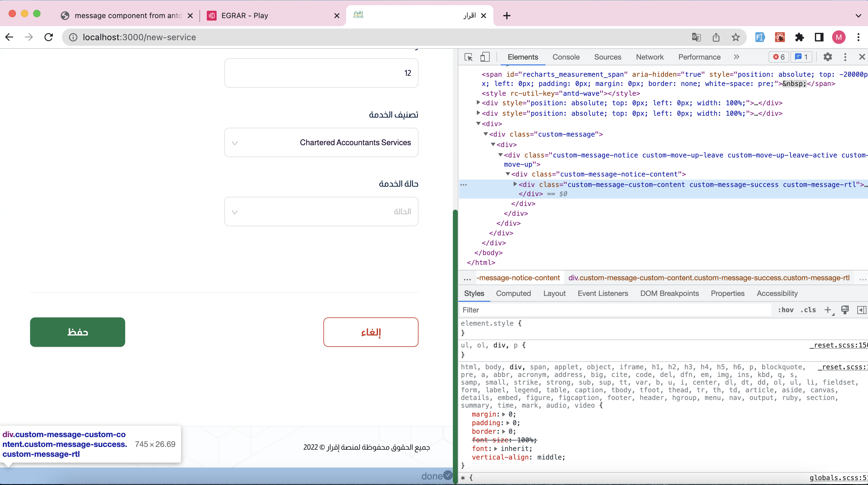Switch to the Console tab
Viewport: 868px width, 485px height.
pos(566,57)
